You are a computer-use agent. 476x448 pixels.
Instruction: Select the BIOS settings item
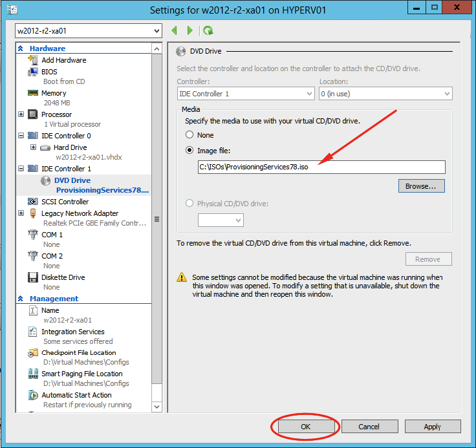[x=49, y=72]
